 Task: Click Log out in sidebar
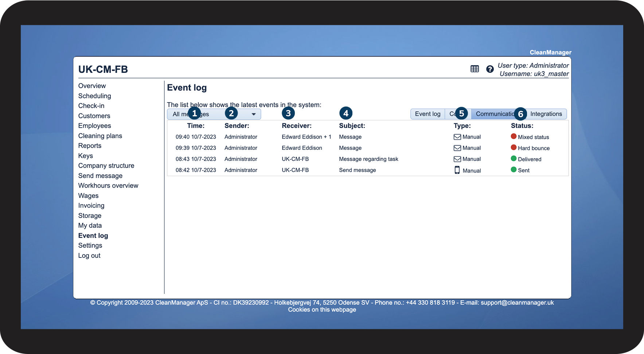(x=89, y=256)
